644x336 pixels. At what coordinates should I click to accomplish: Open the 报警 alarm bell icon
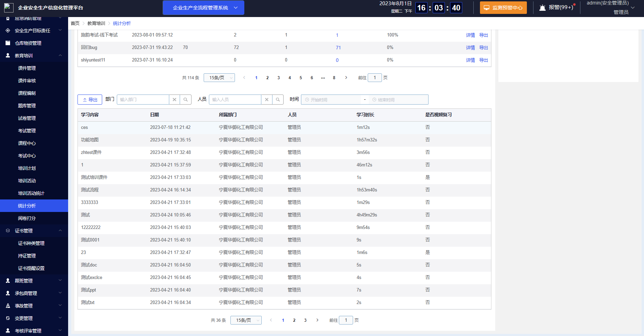543,8
